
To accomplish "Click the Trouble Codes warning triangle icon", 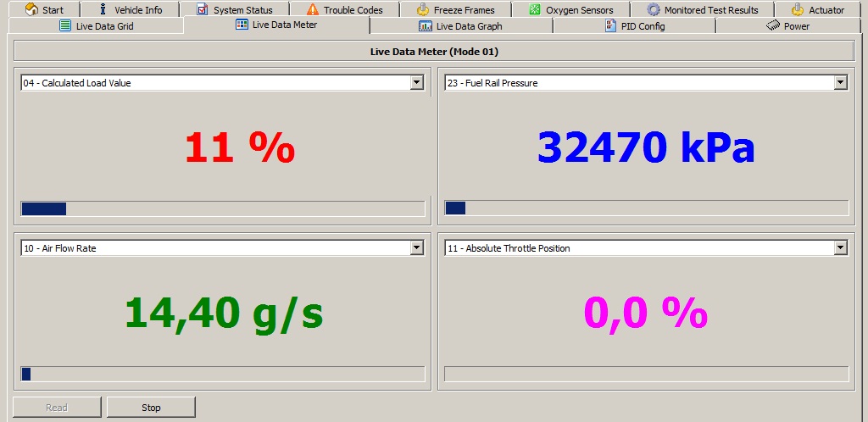I will [313, 9].
